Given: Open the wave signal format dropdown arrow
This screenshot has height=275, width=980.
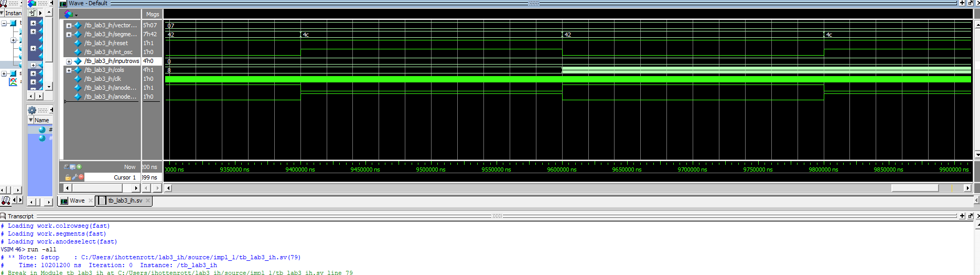Looking at the screenshot, I should 77,15.
